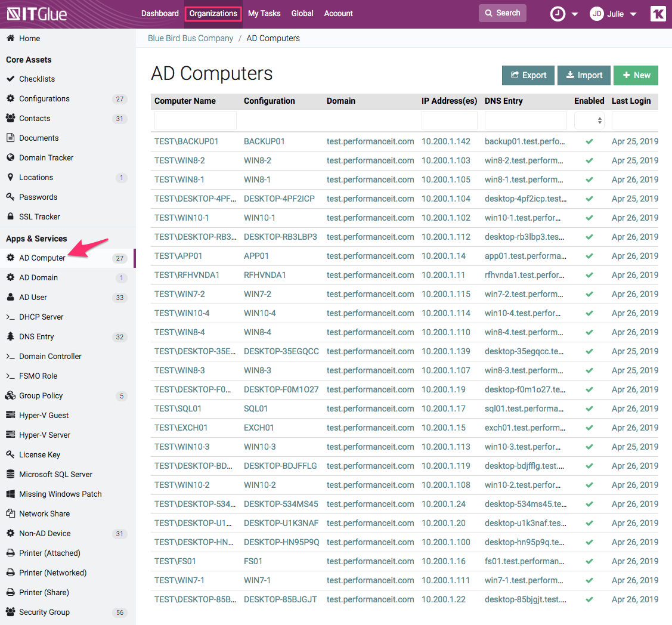
Task: Click the Printer (Attached) printer icon
Action: [10, 553]
